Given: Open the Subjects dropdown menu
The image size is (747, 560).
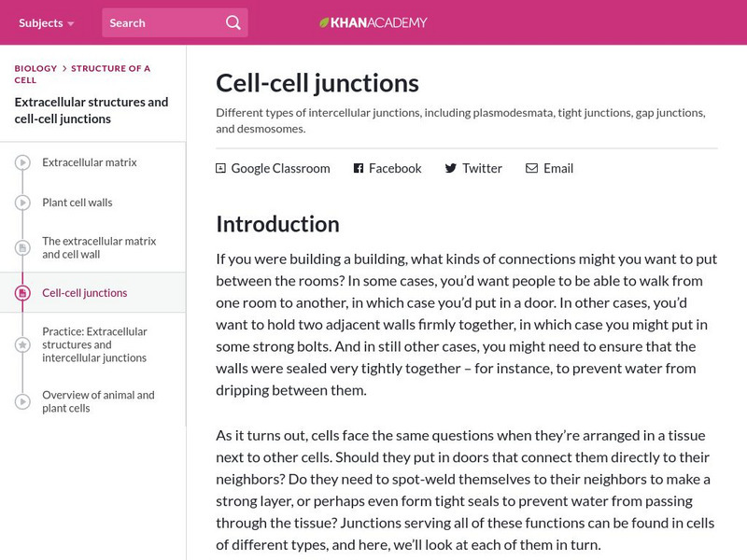Looking at the screenshot, I should 46,22.
